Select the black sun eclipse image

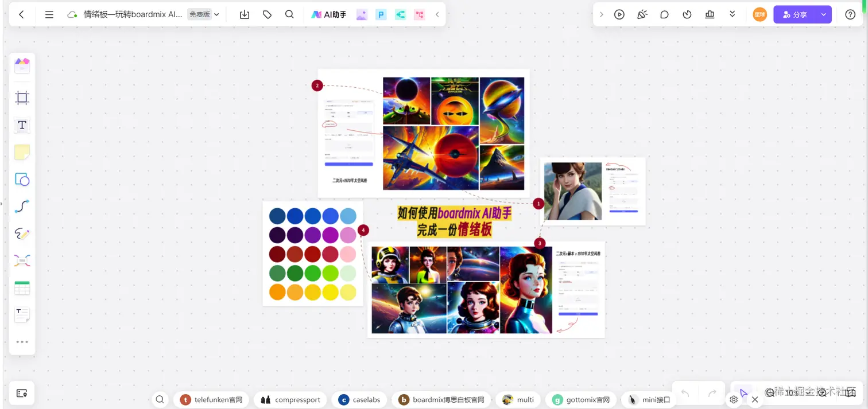[x=406, y=101]
